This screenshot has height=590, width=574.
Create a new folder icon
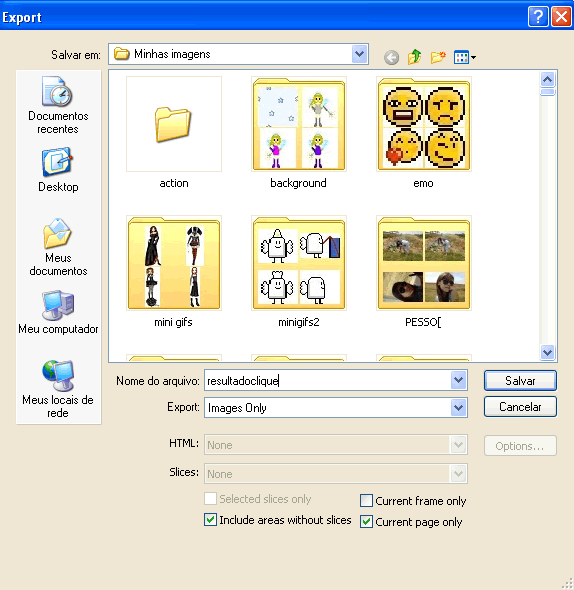tap(438, 57)
